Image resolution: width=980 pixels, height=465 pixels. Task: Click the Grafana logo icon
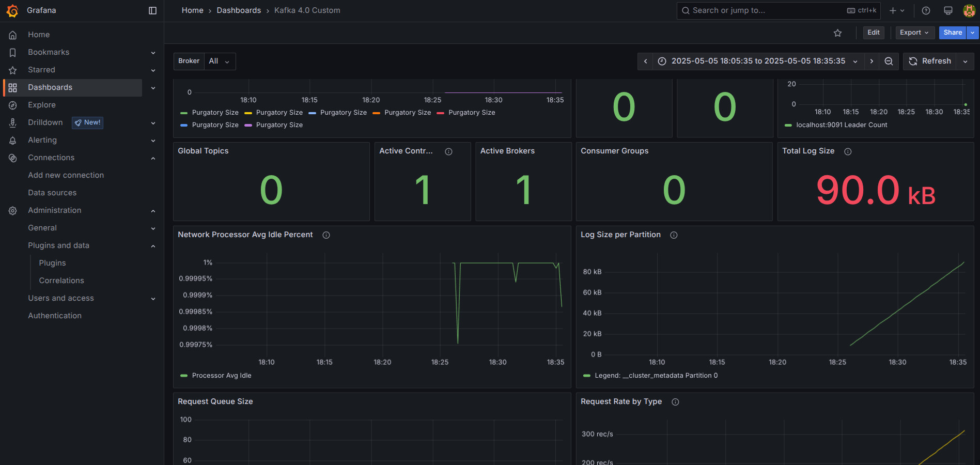[12, 11]
